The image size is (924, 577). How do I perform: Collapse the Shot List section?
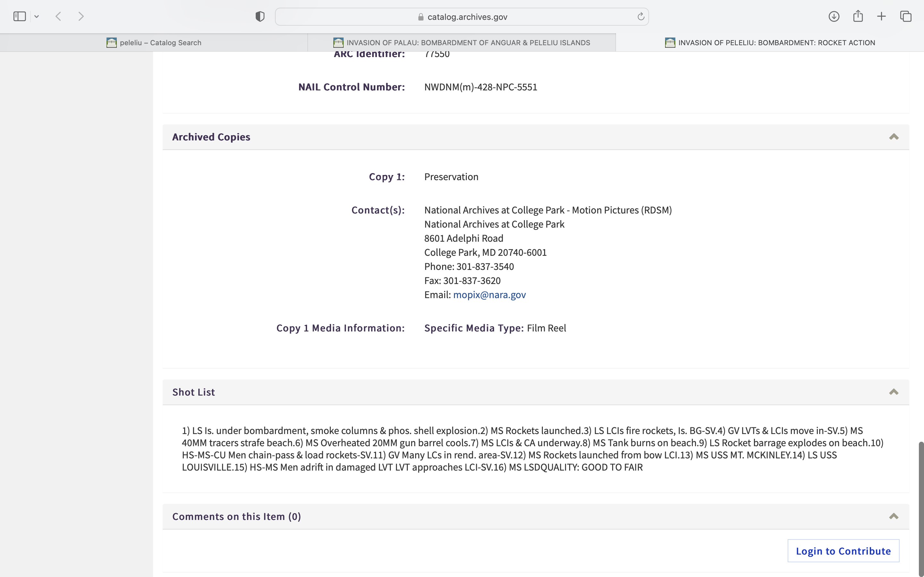[x=894, y=392]
